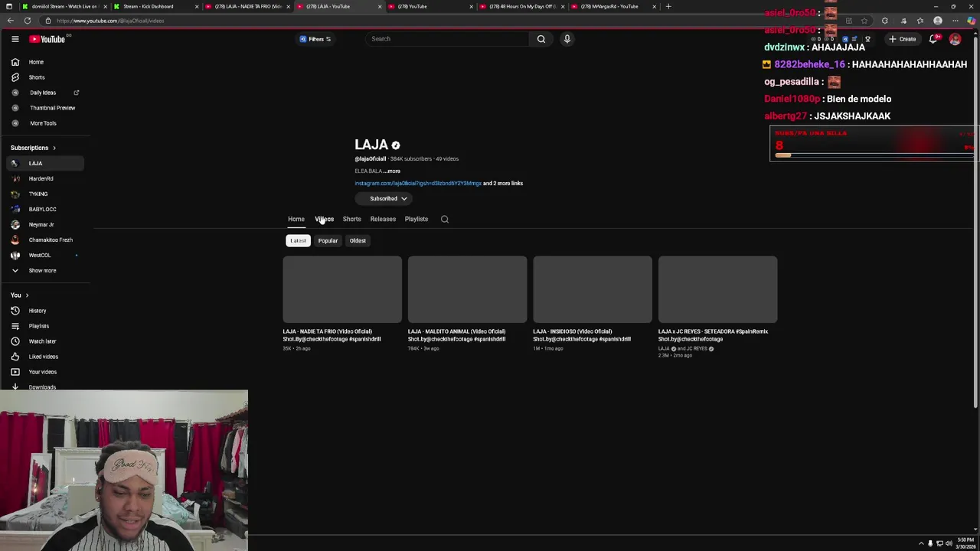Switch to the channel Home tab
Viewport: 980px width, 551px height.
[x=296, y=219]
